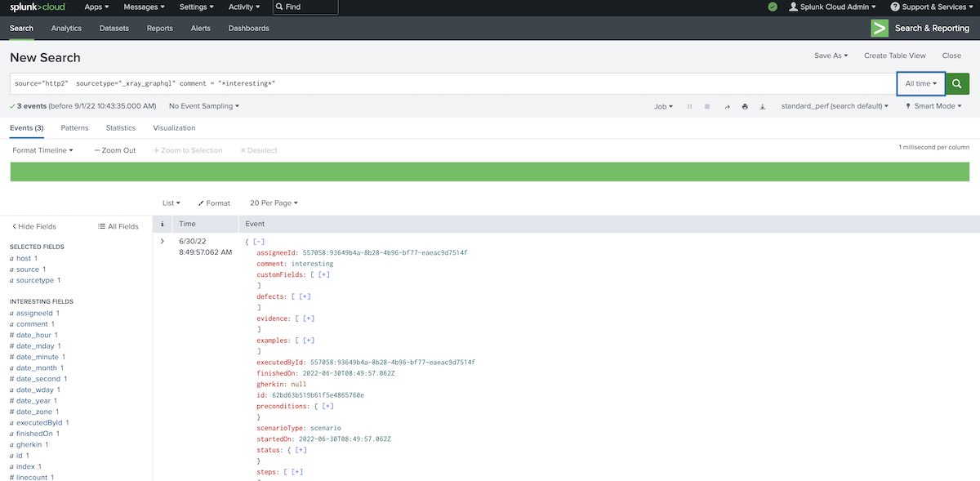Stop the search job
Viewport: 980px width, 481px height.
[x=707, y=106]
